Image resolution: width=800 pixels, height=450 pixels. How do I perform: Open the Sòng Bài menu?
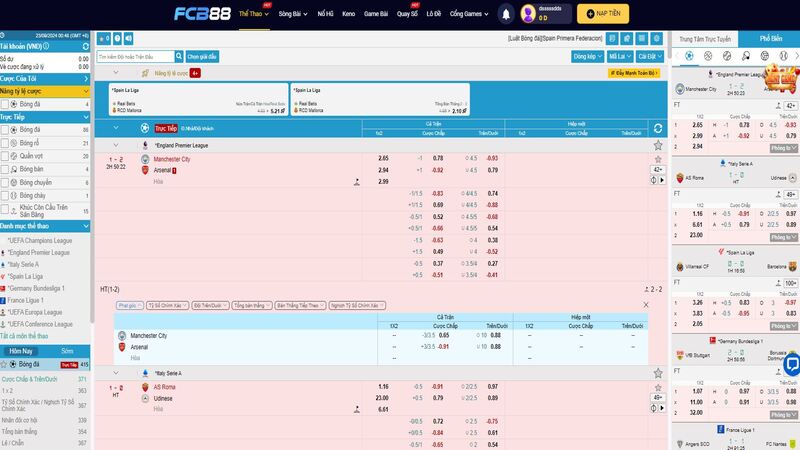pyautogui.click(x=293, y=14)
